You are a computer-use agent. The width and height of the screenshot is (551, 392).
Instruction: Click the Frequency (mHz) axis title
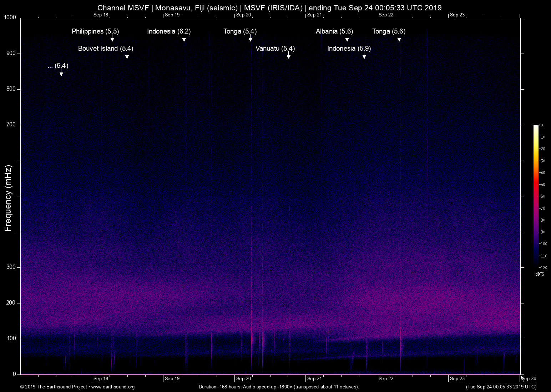pos(8,198)
